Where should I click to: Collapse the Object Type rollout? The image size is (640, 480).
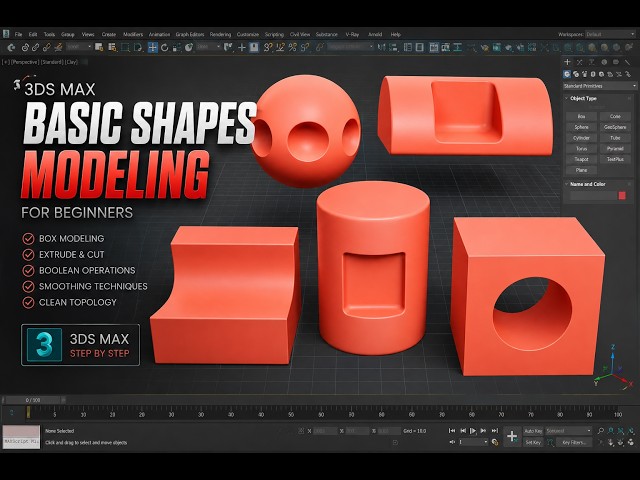click(583, 98)
